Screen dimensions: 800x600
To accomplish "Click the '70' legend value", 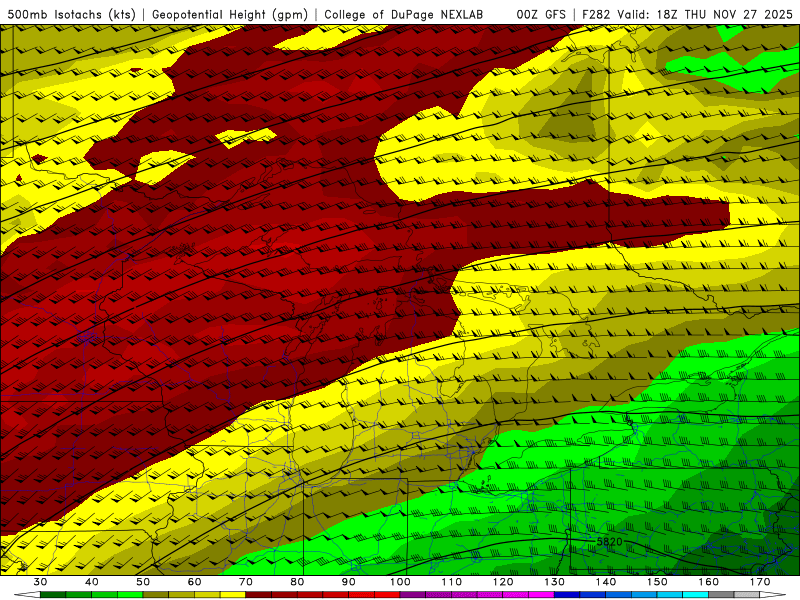I will point(246,582).
